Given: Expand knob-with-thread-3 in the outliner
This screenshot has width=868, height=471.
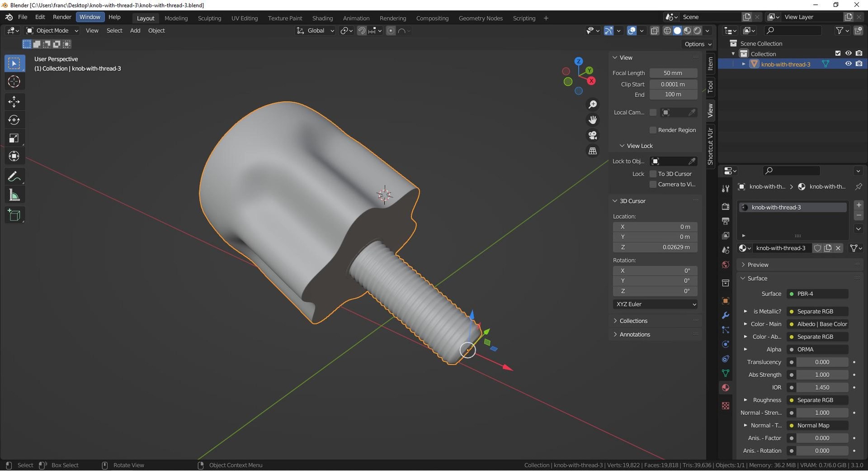Looking at the screenshot, I should click(743, 64).
